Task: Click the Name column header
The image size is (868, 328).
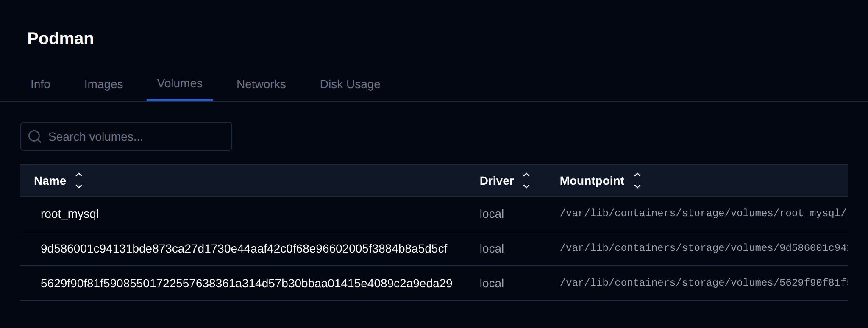Action: coord(50,181)
